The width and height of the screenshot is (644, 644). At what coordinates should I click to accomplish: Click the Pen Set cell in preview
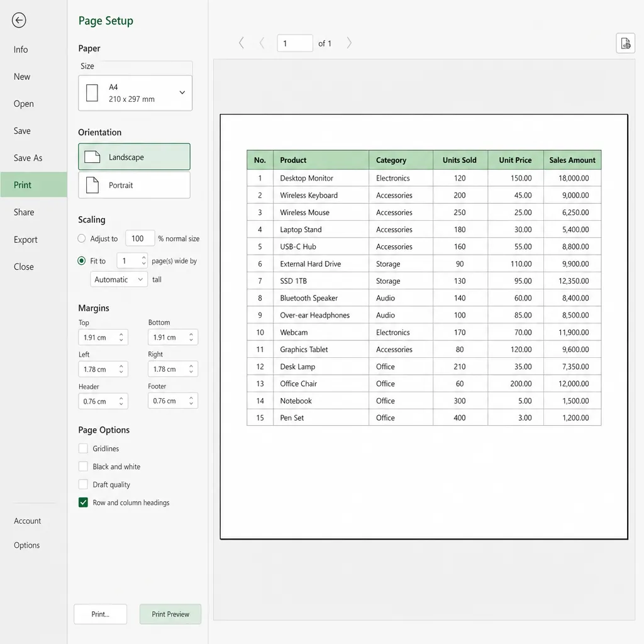coord(321,418)
